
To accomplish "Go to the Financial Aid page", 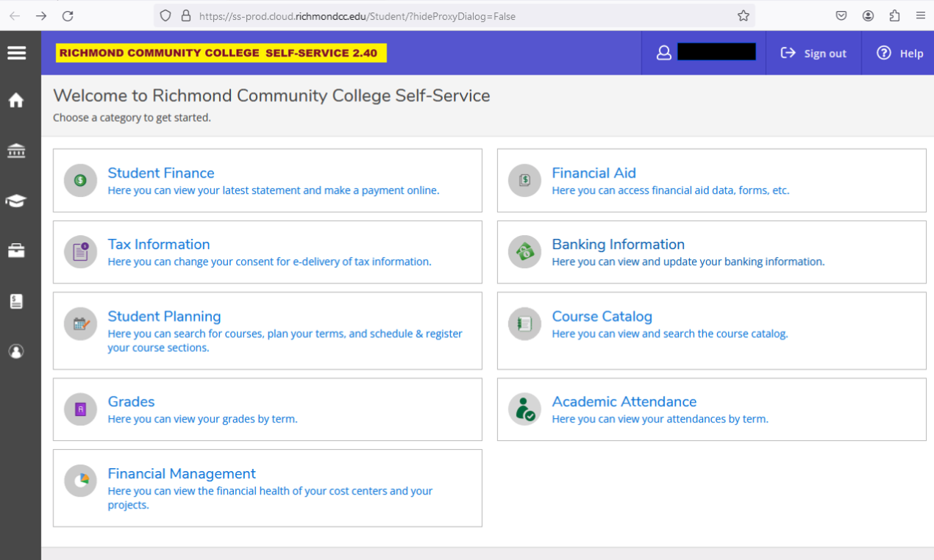I will click(593, 173).
